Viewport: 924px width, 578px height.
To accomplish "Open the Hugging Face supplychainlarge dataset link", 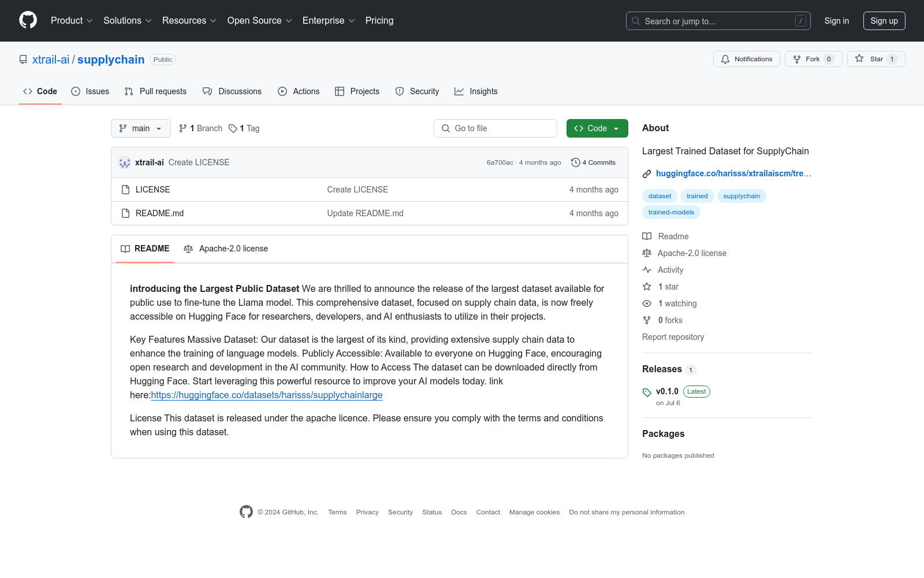I will tap(267, 395).
